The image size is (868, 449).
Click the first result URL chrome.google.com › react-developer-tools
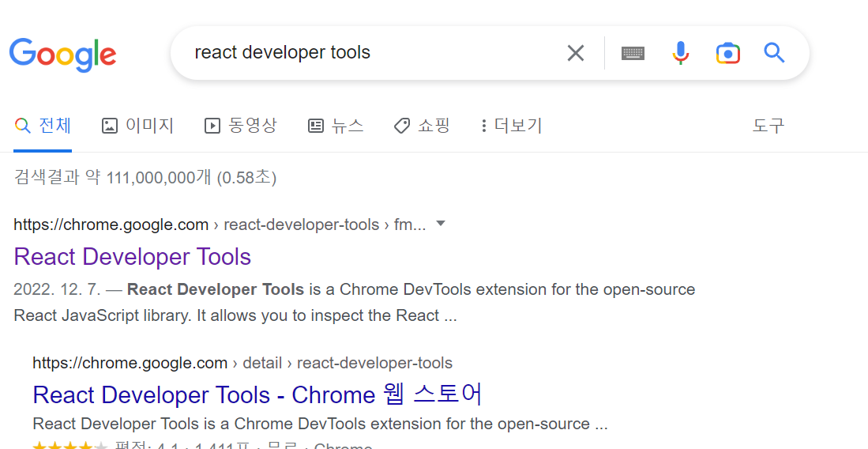(220, 224)
